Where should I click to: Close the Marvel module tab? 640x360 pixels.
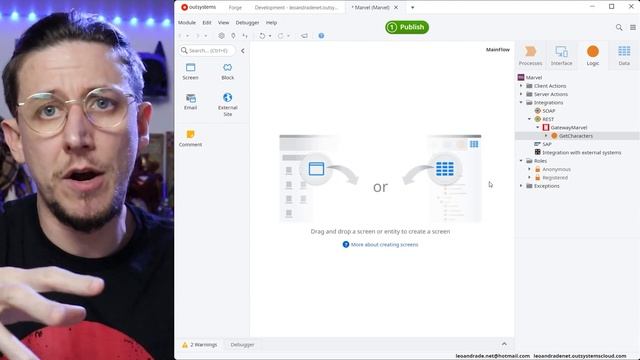pos(396,7)
